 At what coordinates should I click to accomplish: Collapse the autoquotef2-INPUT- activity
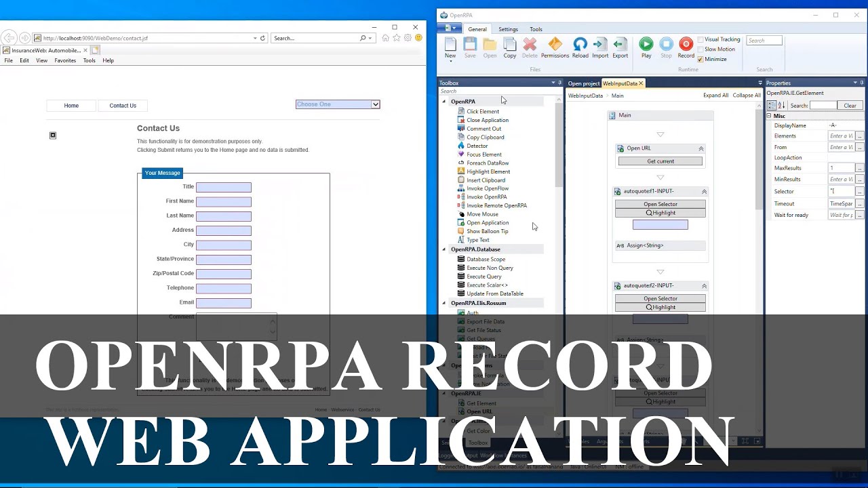704,286
